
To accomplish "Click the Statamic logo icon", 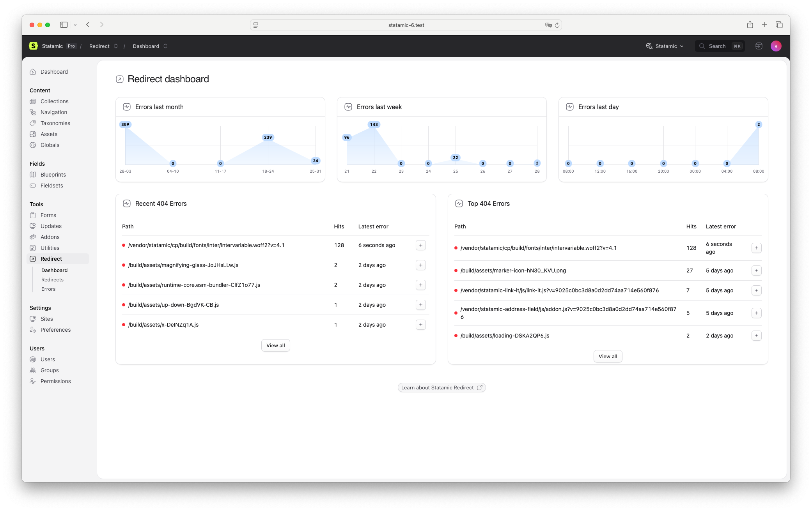I will click(34, 46).
